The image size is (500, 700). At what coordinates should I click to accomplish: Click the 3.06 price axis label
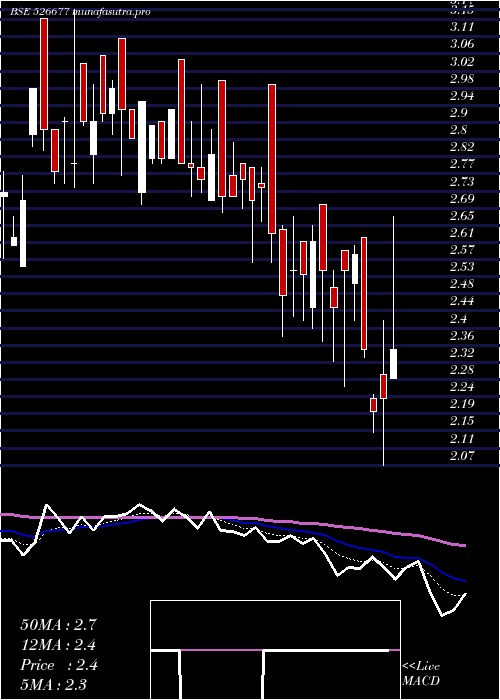(x=462, y=44)
